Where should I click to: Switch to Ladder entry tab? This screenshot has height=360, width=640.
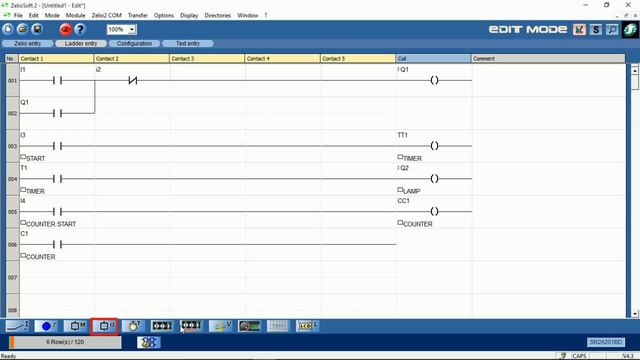(x=81, y=43)
